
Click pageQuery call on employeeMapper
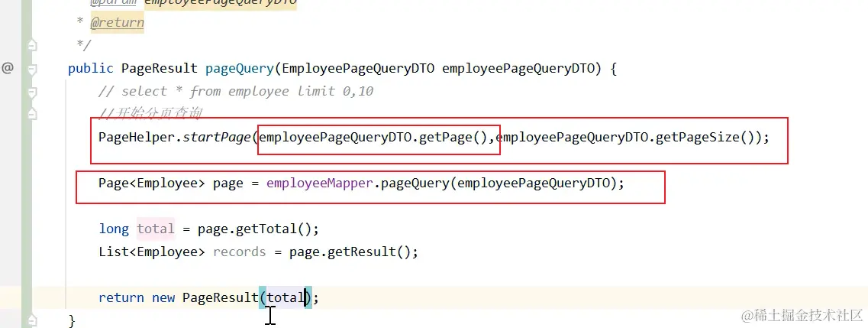[415, 183]
